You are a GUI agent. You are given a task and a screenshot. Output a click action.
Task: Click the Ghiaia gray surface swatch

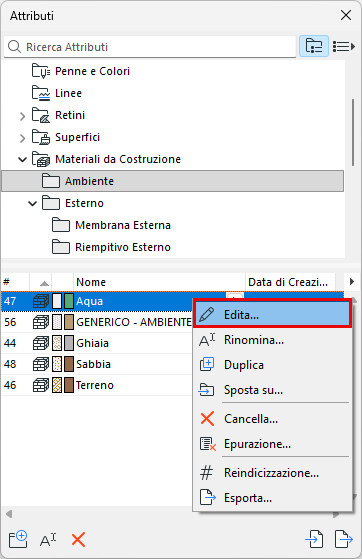pyautogui.click(x=69, y=343)
